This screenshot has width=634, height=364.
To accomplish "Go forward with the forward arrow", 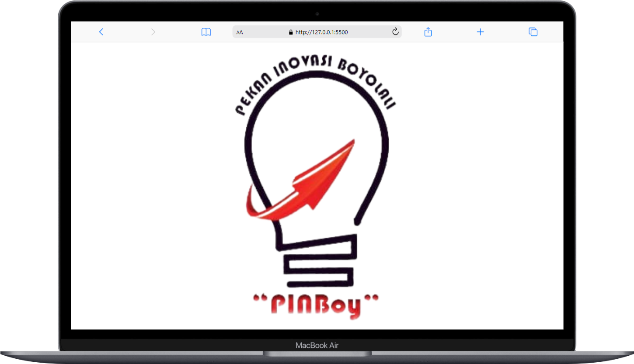I will tap(153, 32).
